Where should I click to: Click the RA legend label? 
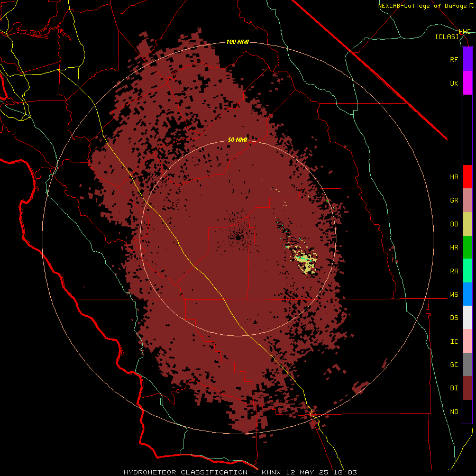click(454, 271)
